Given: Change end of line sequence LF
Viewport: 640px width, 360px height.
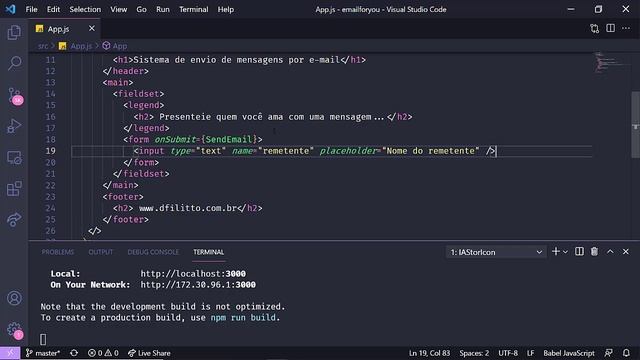Looking at the screenshot, I should (x=530, y=353).
